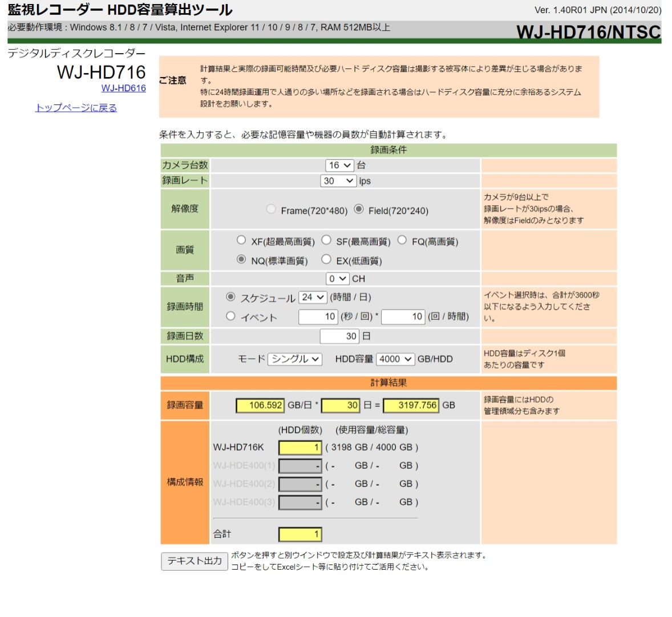
Task: Open the モード dropdown showing シングル
Action: [x=295, y=359]
